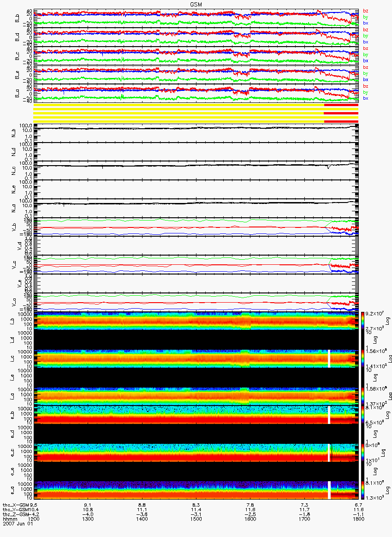
Task: Click the i_b spectrogram color bar
Action: coord(363,321)
